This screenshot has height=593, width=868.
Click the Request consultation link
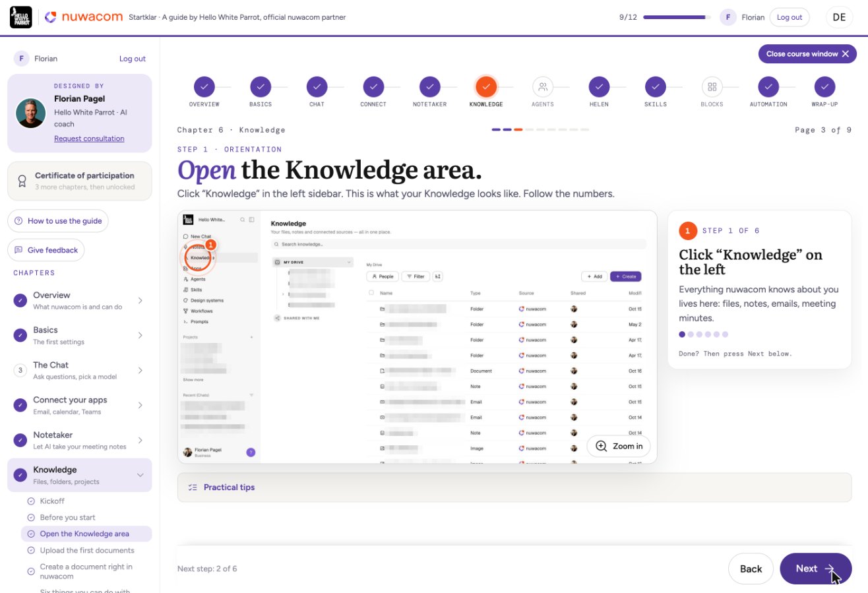click(89, 139)
